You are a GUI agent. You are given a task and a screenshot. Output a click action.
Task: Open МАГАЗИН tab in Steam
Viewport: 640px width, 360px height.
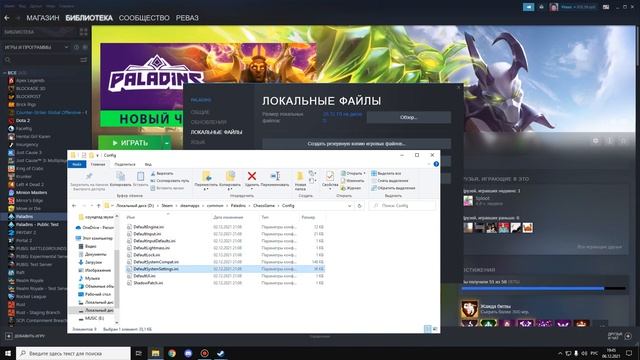[43, 18]
